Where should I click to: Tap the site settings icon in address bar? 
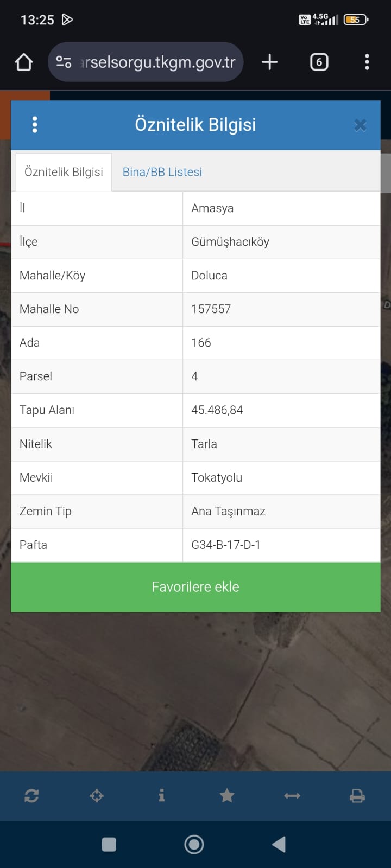pyautogui.click(x=64, y=62)
